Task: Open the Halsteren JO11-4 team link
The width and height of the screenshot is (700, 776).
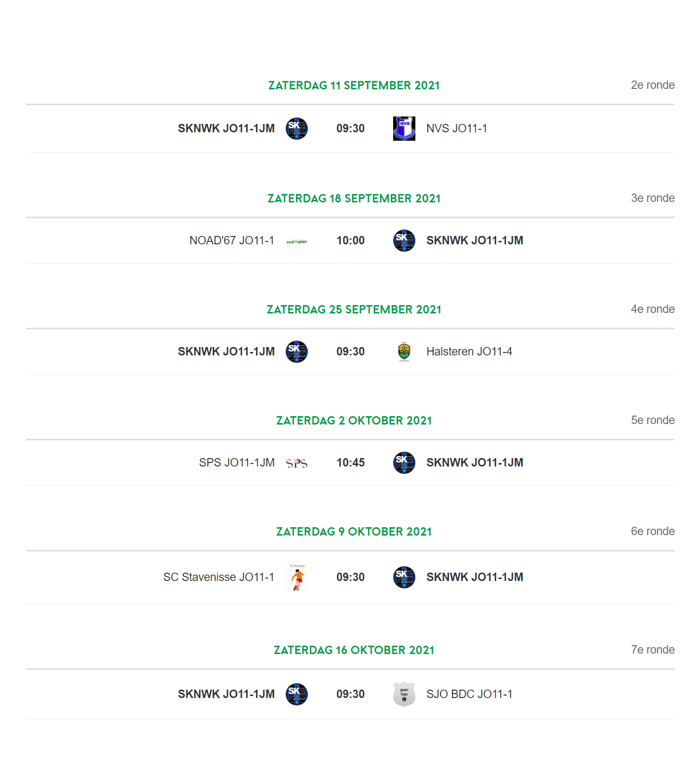Action: (x=469, y=351)
